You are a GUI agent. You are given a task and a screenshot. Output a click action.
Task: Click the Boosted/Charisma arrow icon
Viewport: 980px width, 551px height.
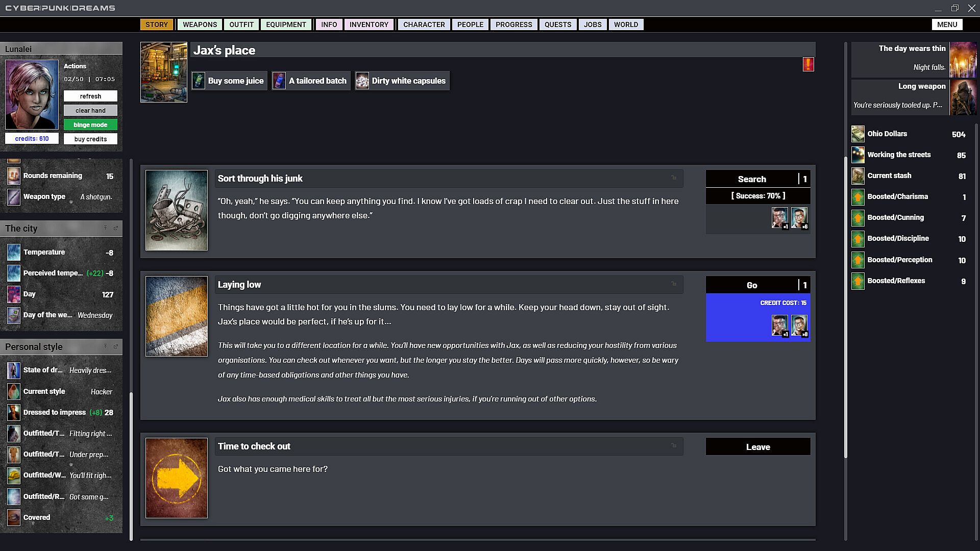coord(858,197)
